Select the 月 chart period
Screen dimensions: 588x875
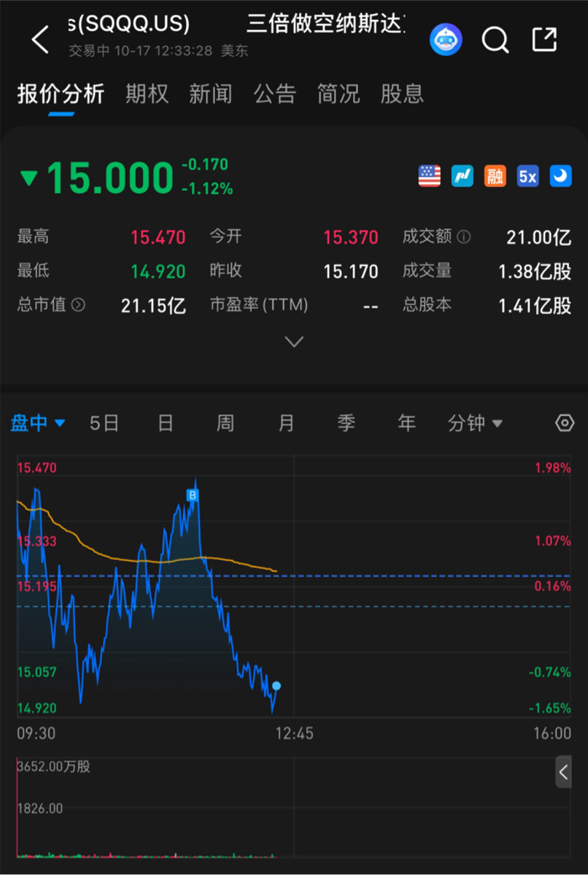[286, 423]
